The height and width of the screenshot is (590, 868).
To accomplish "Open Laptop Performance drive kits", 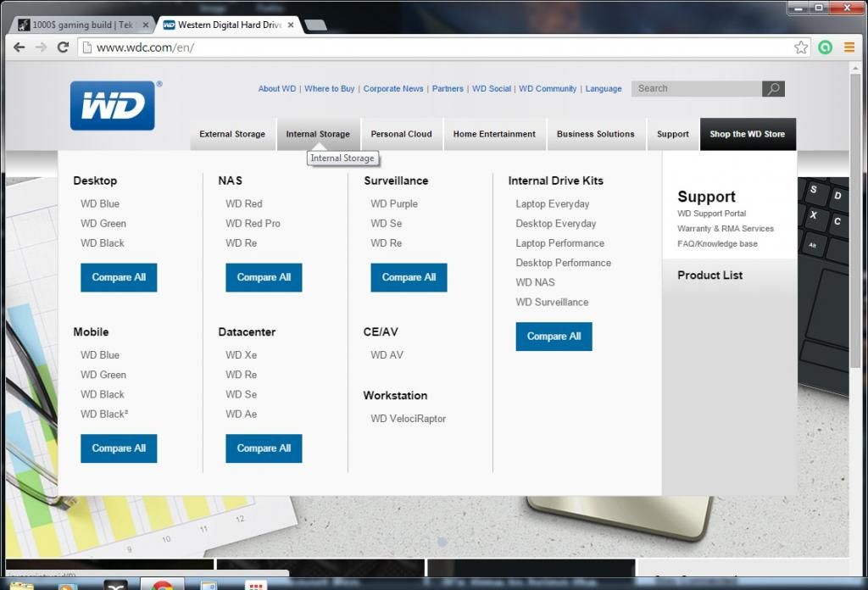I will click(559, 243).
